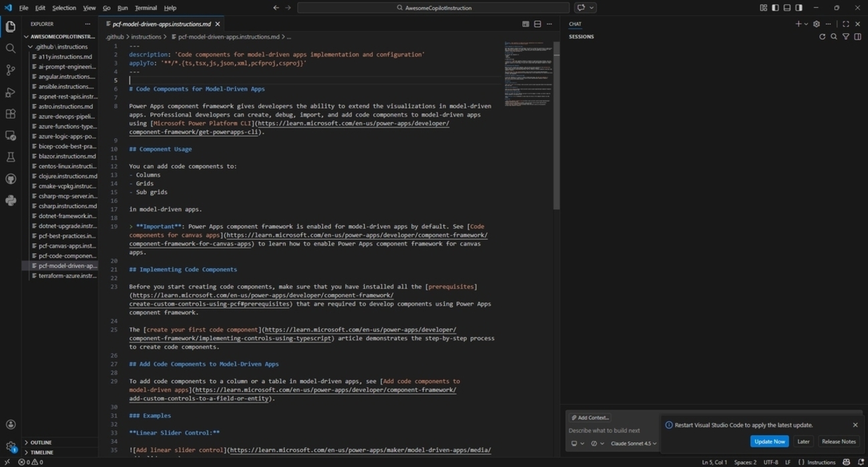Toggle the Primary Side Bar
Screen dimensions: 868x467
point(775,8)
